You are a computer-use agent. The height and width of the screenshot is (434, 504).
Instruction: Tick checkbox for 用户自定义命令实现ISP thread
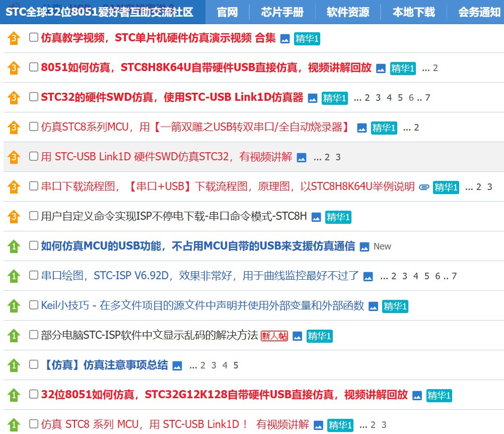[34, 216]
